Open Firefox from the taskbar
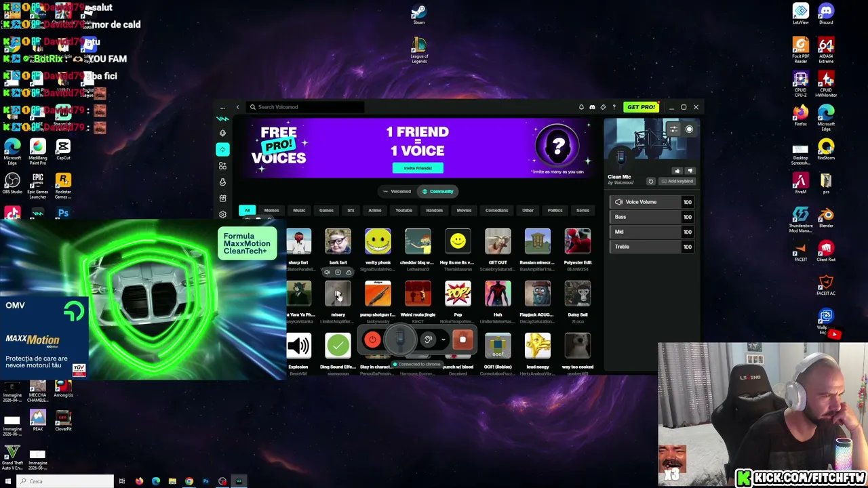The width and height of the screenshot is (868, 488). [139, 481]
